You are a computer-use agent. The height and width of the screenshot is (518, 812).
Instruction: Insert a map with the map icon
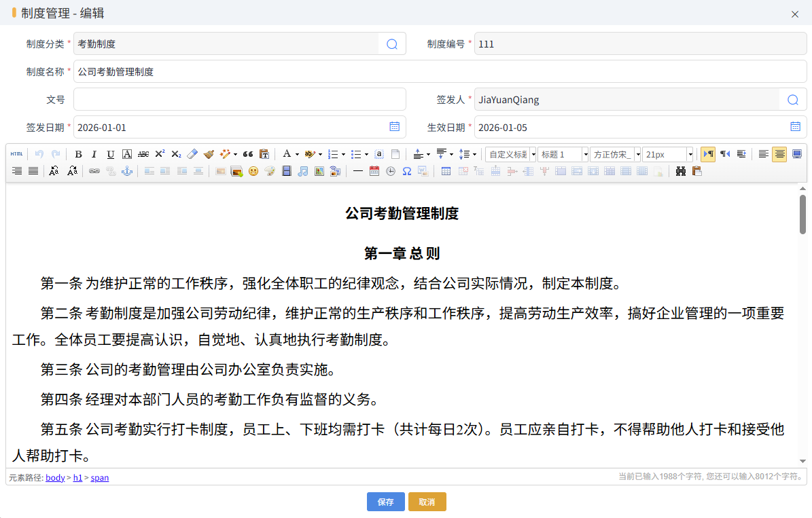tap(319, 171)
